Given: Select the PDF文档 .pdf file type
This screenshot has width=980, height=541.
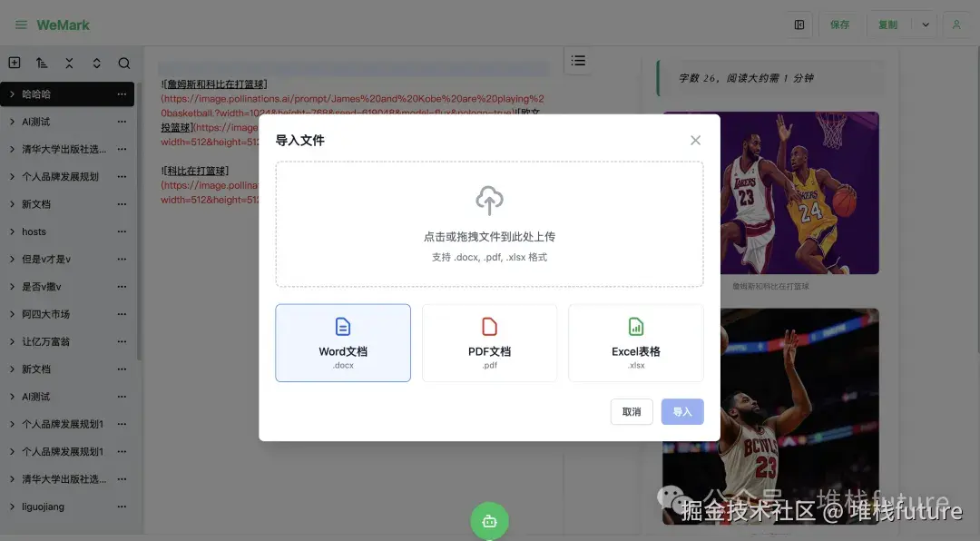Looking at the screenshot, I should [489, 342].
